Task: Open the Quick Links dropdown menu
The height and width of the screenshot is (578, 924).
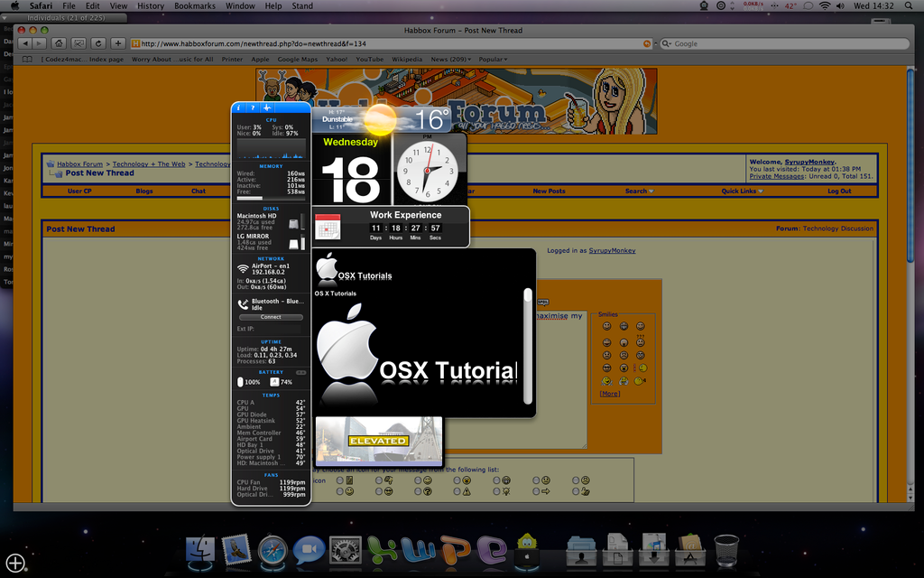Action: click(742, 191)
